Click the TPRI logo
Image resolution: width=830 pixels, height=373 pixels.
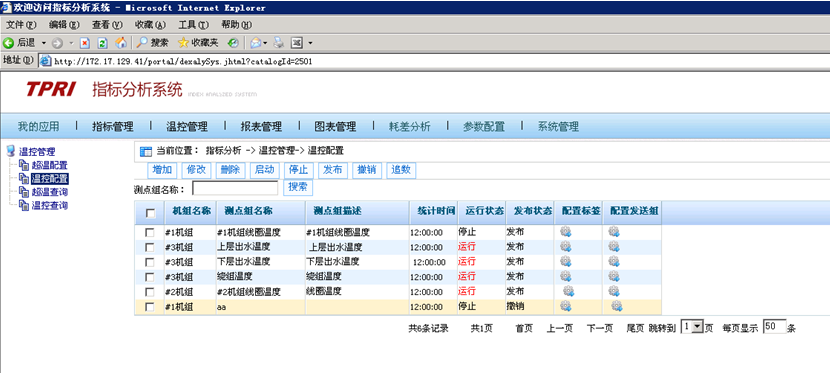click(x=51, y=89)
